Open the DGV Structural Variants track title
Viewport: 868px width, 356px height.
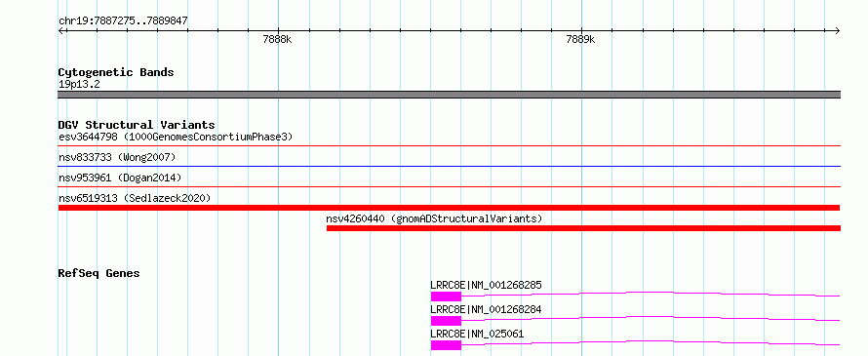click(x=137, y=125)
